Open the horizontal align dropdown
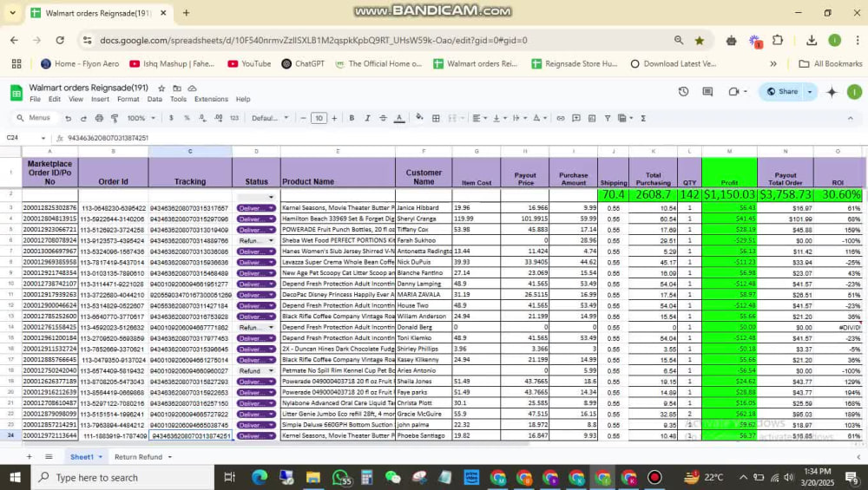The image size is (868, 490). [479, 118]
